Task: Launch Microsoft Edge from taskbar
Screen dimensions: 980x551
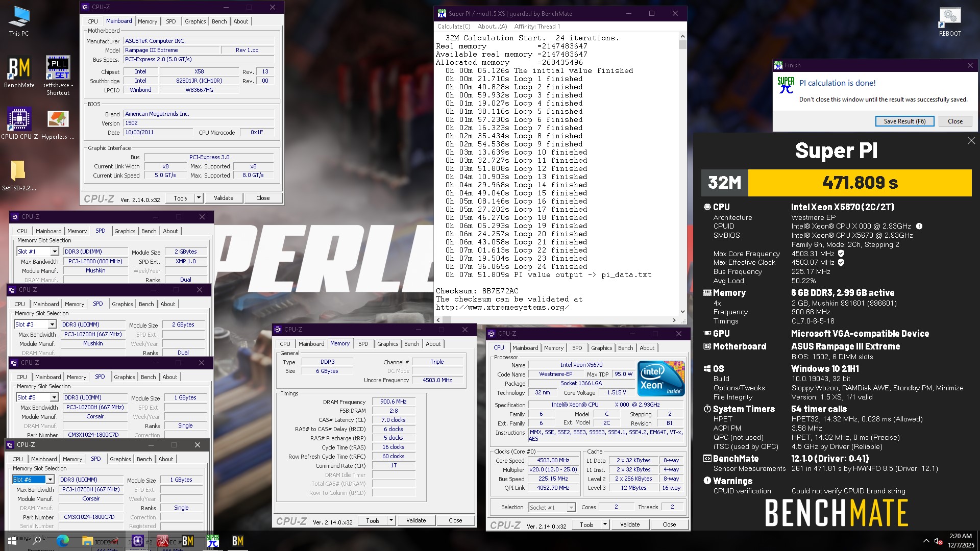Action: coord(63,541)
